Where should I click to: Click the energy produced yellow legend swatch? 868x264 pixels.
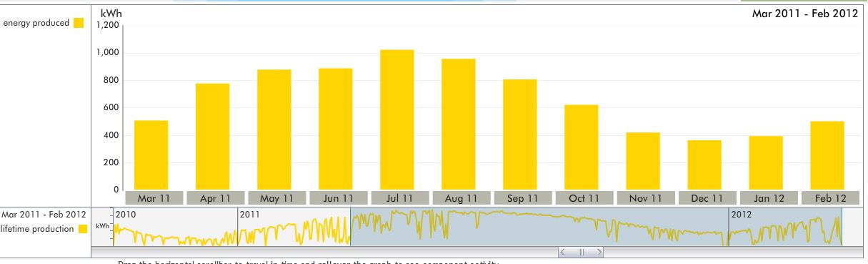(x=79, y=23)
